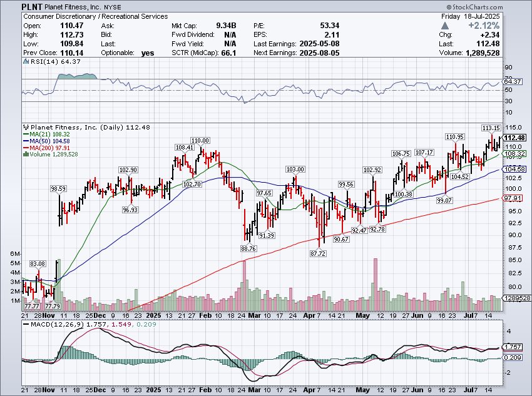Screen dimensions: 532x396
Task: Click the 96.93 December low annotation
Action: click(x=130, y=210)
